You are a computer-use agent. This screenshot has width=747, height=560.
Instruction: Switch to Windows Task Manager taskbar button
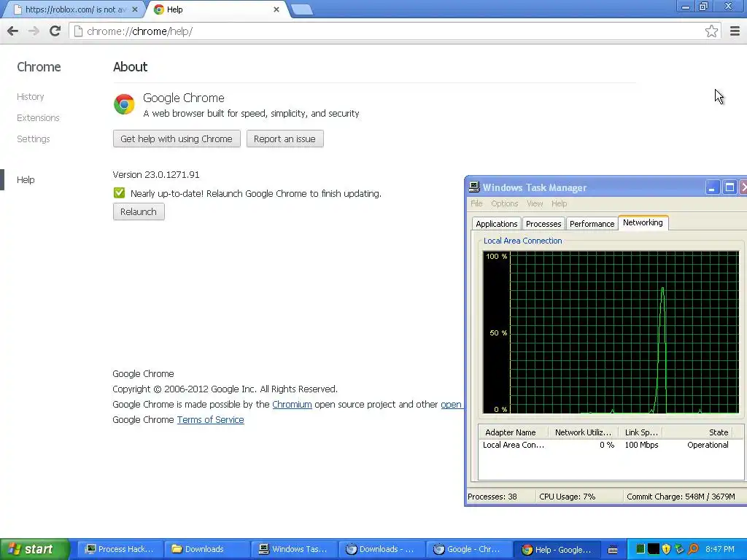pyautogui.click(x=294, y=550)
